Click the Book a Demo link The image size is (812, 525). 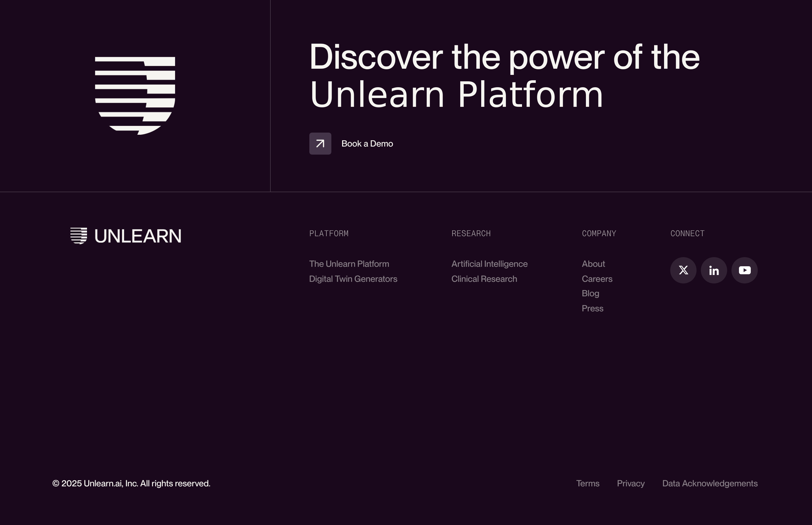click(x=367, y=144)
